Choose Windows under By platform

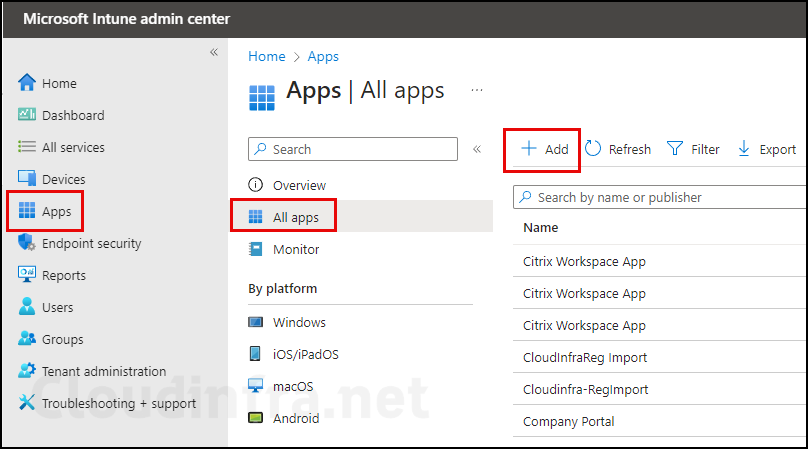(299, 322)
